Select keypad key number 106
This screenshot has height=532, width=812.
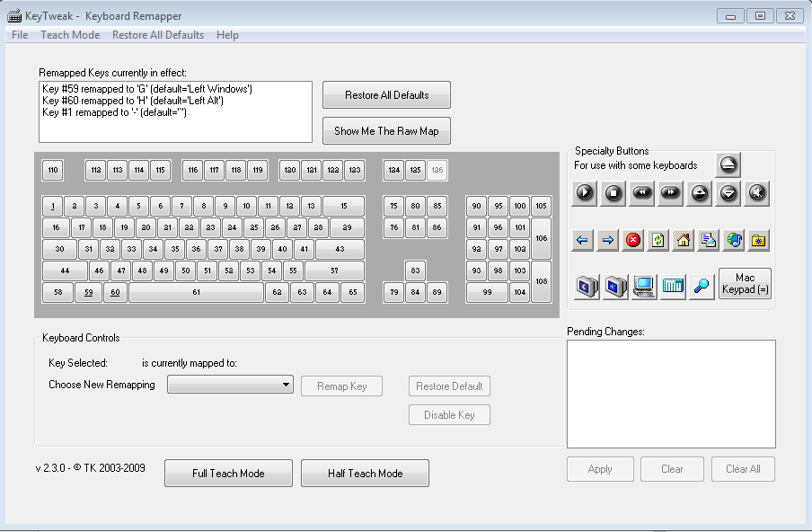click(541, 238)
